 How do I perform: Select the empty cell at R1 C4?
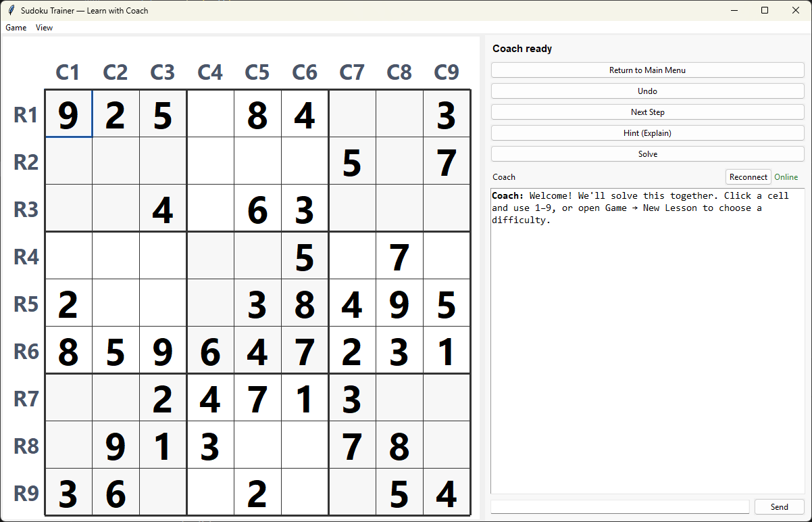click(x=210, y=114)
